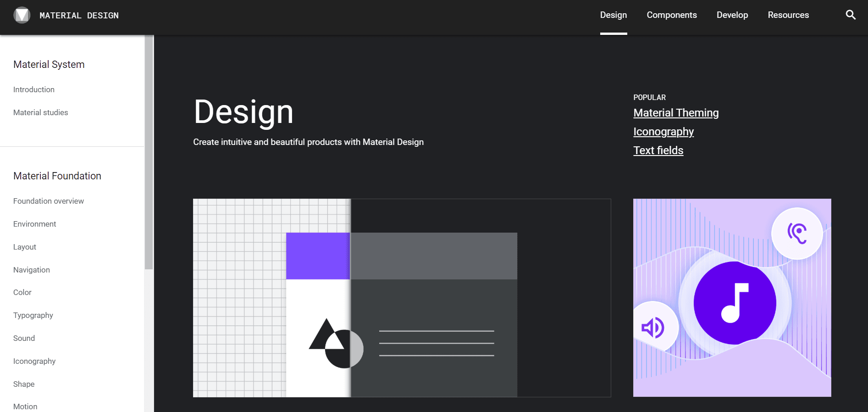This screenshot has height=412, width=868.
Task: Select Environment in the sidebar
Action: pyautogui.click(x=34, y=224)
